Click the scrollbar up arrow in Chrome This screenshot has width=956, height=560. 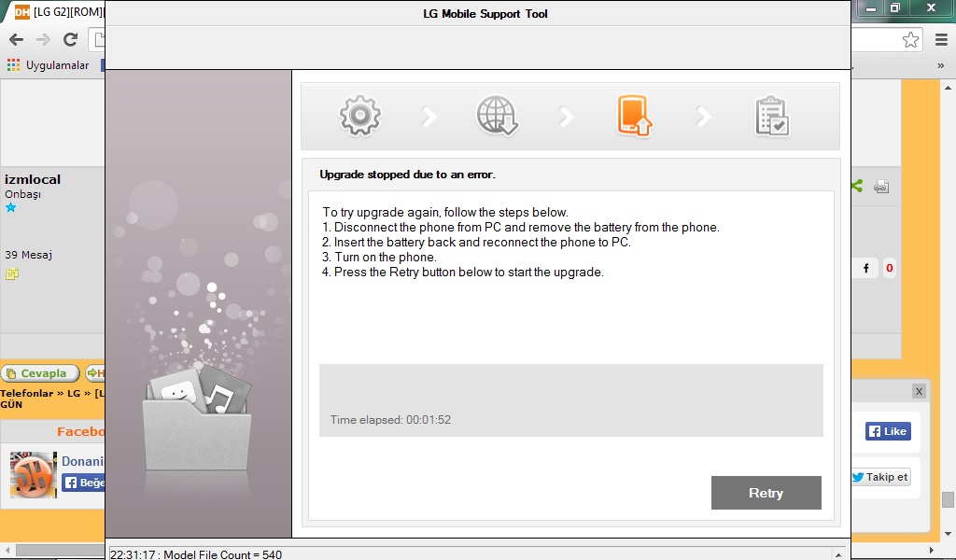pyautogui.click(x=948, y=88)
